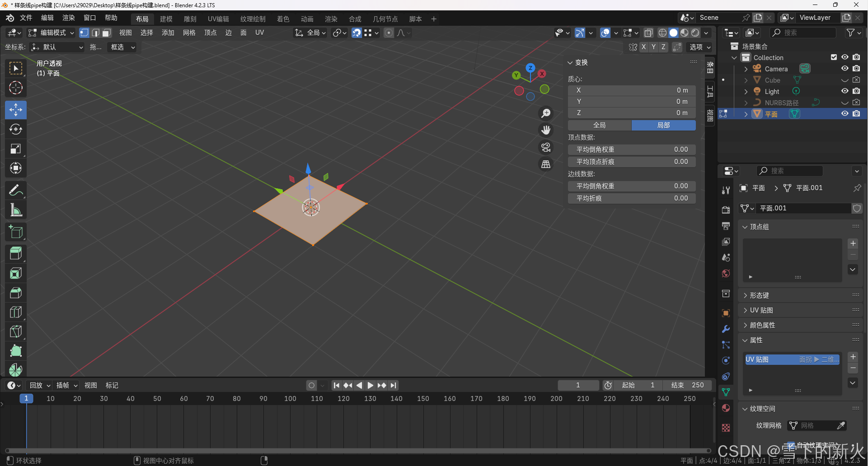This screenshot has height=466, width=868.
Task: Select the Measure ruler tool
Action: (16, 210)
